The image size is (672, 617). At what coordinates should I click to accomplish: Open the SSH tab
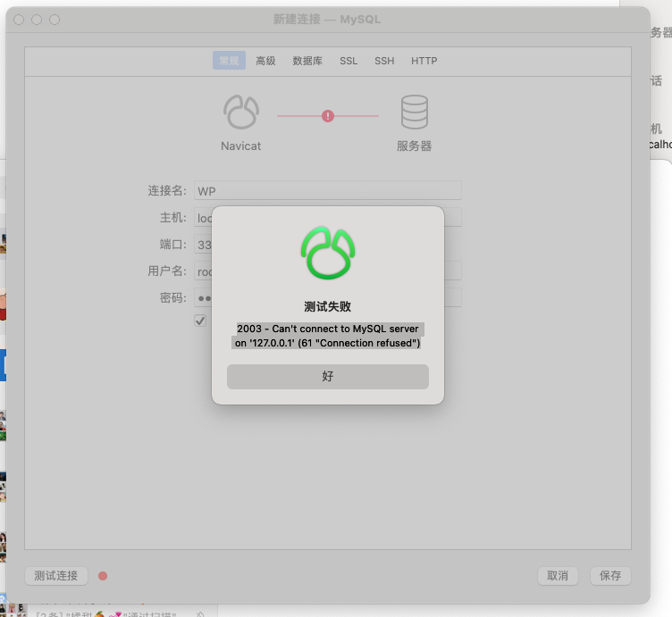coord(384,61)
